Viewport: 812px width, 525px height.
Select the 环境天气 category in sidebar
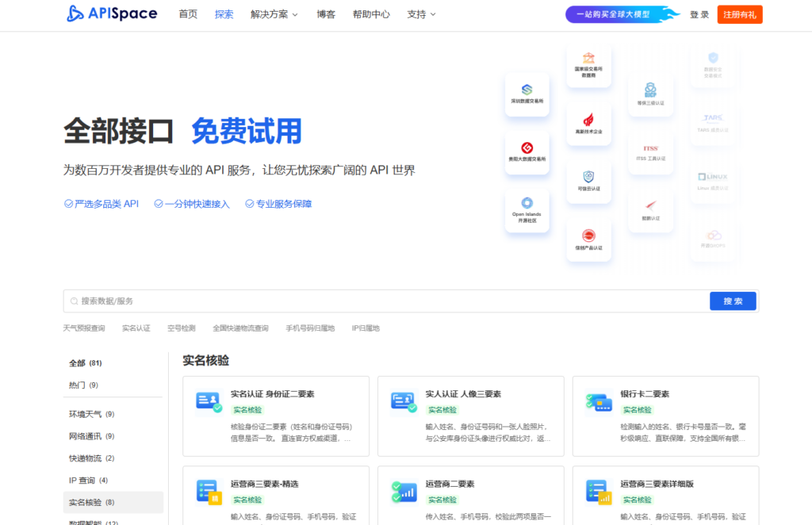point(86,414)
